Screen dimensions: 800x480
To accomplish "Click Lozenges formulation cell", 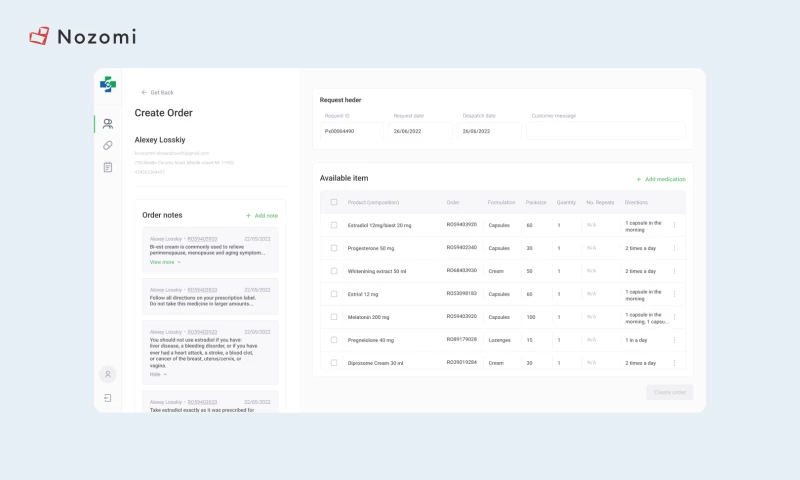I will tap(499, 340).
